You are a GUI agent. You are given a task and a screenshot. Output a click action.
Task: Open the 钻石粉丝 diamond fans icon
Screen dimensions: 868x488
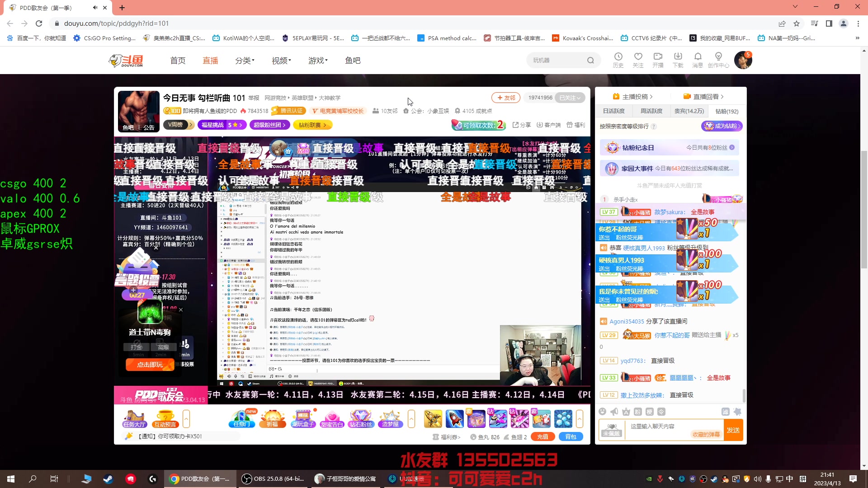[361, 418]
